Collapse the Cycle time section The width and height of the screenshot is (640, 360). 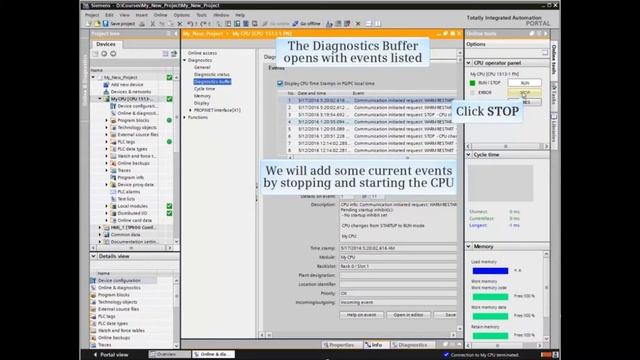coord(469,155)
